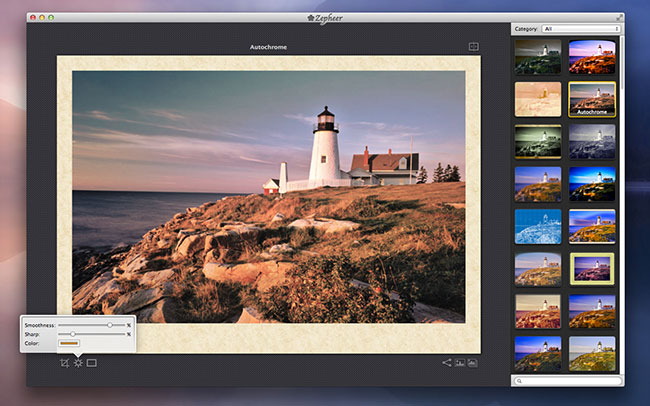This screenshot has height=406, width=650.
Task: Click the larger image size icon
Action: 472,362
